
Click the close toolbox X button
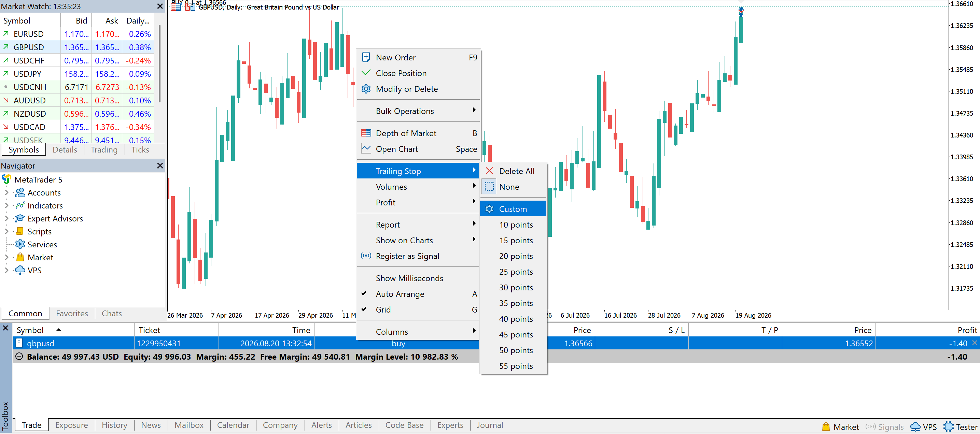coord(5,327)
